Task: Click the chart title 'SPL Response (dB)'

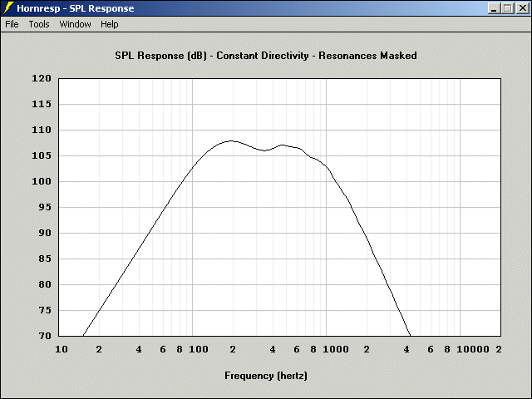Action: point(160,56)
